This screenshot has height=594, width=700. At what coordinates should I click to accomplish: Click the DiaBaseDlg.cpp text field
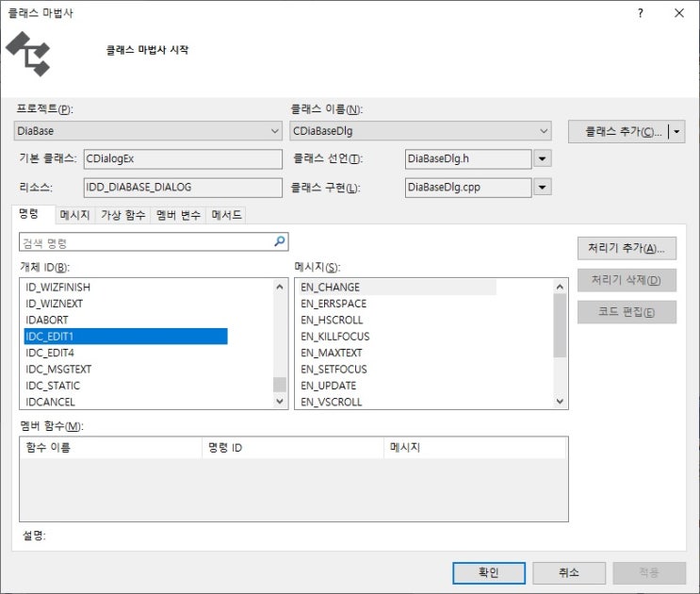point(468,187)
